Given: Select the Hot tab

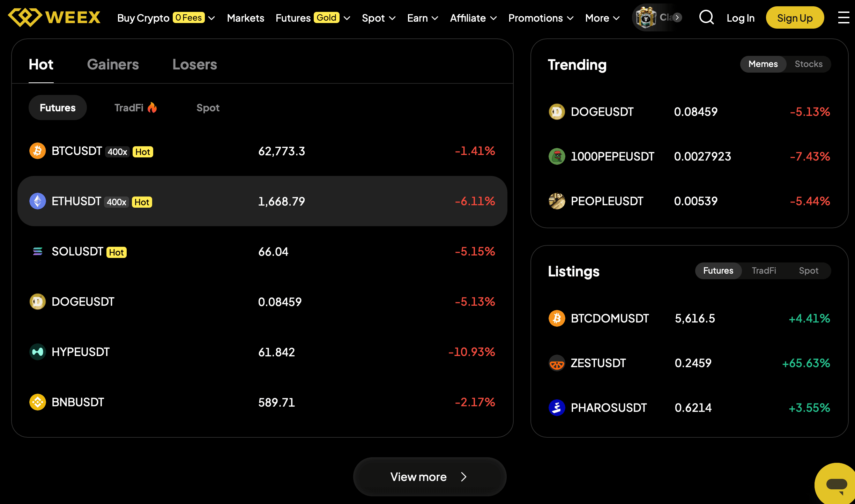Looking at the screenshot, I should pyautogui.click(x=41, y=65).
